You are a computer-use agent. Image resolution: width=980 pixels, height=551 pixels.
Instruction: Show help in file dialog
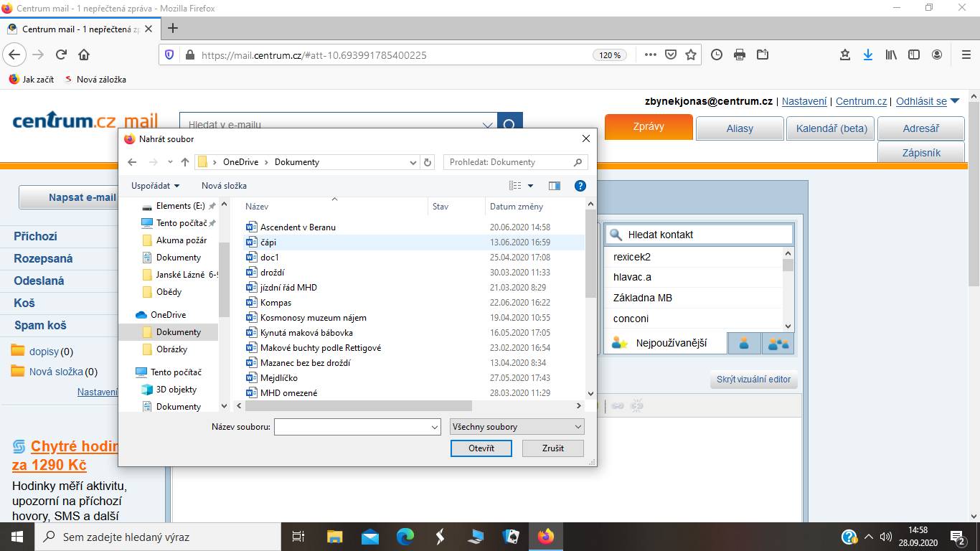coord(580,186)
